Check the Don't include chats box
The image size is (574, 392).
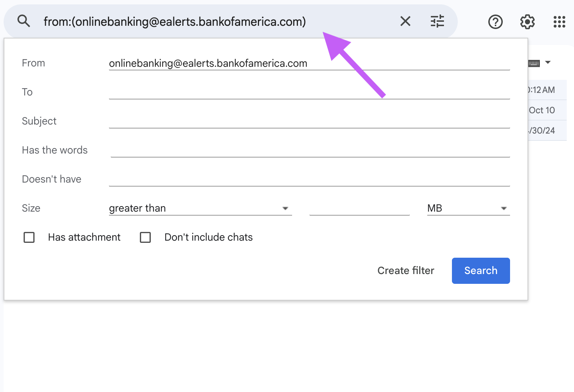[145, 237]
